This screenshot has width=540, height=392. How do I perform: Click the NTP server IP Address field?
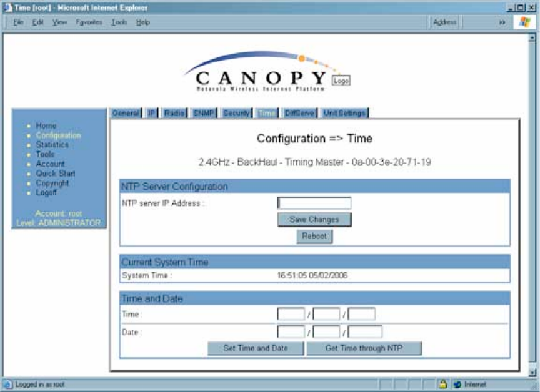(314, 203)
